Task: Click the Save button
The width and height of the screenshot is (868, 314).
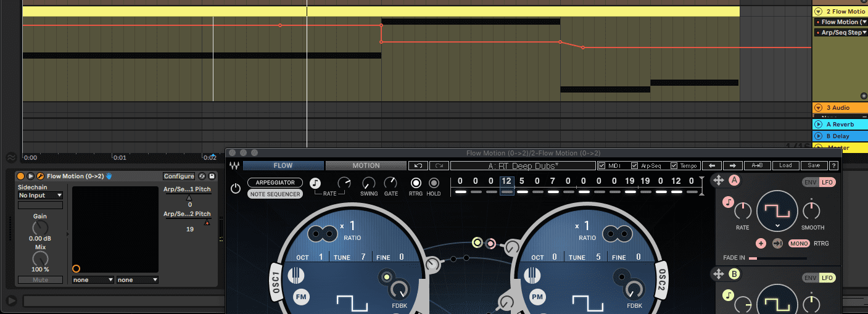Action: (x=814, y=165)
